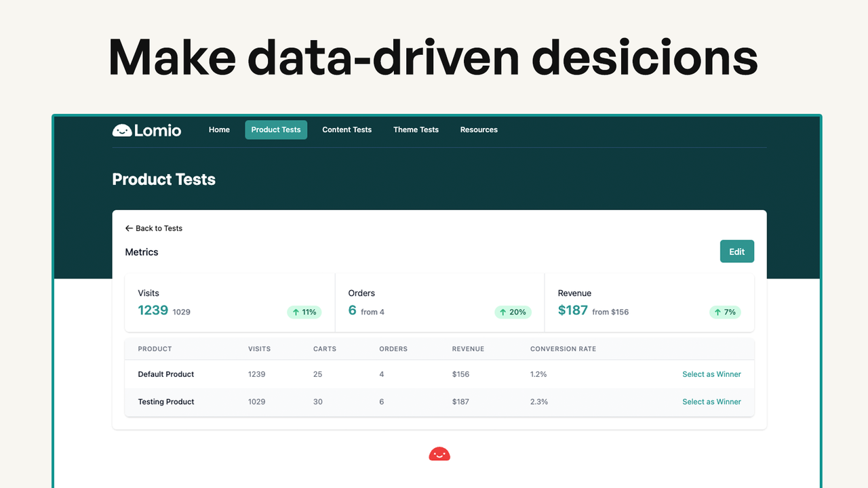The height and width of the screenshot is (488, 868).
Task: Click the orders cell showing 4
Action: (381, 374)
